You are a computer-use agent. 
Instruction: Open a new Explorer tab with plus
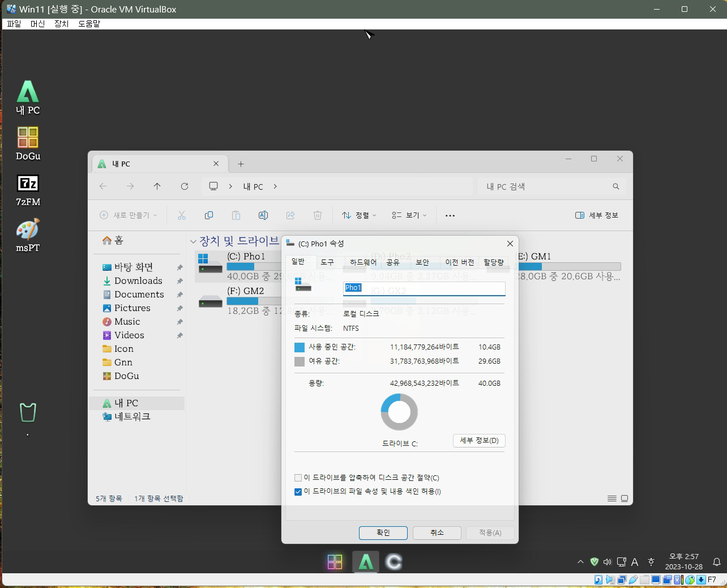click(241, 164)
